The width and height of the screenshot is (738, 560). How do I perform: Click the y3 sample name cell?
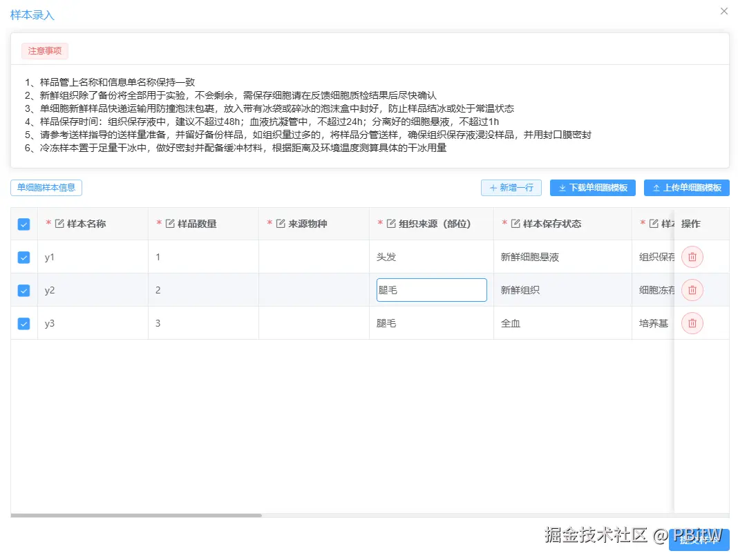click(93, 323)
